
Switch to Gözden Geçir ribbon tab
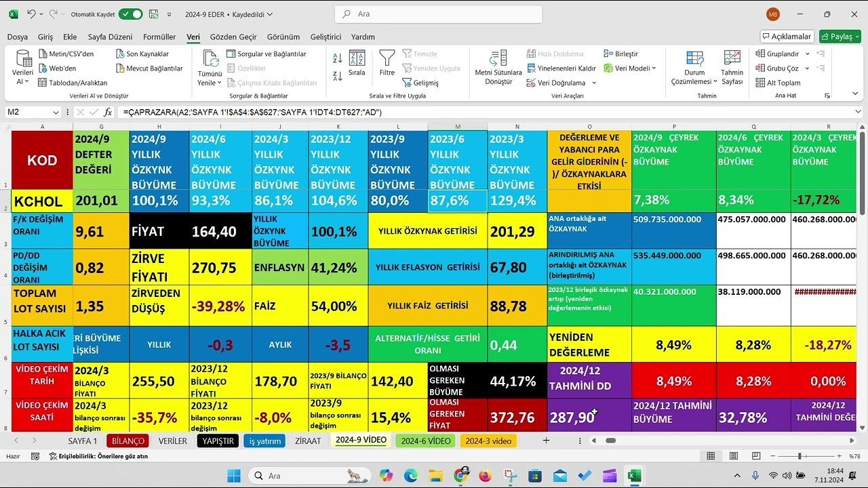233,37
